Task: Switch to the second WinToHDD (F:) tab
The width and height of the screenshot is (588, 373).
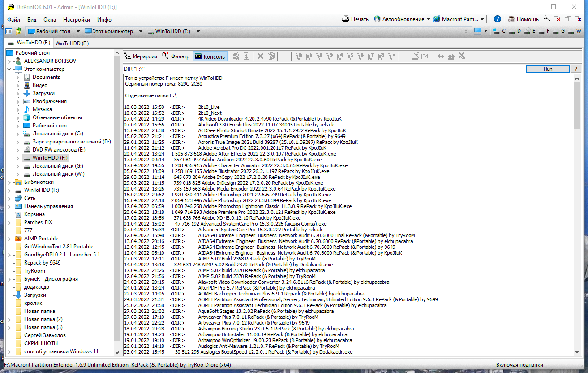Action: [x=72, y=43]
